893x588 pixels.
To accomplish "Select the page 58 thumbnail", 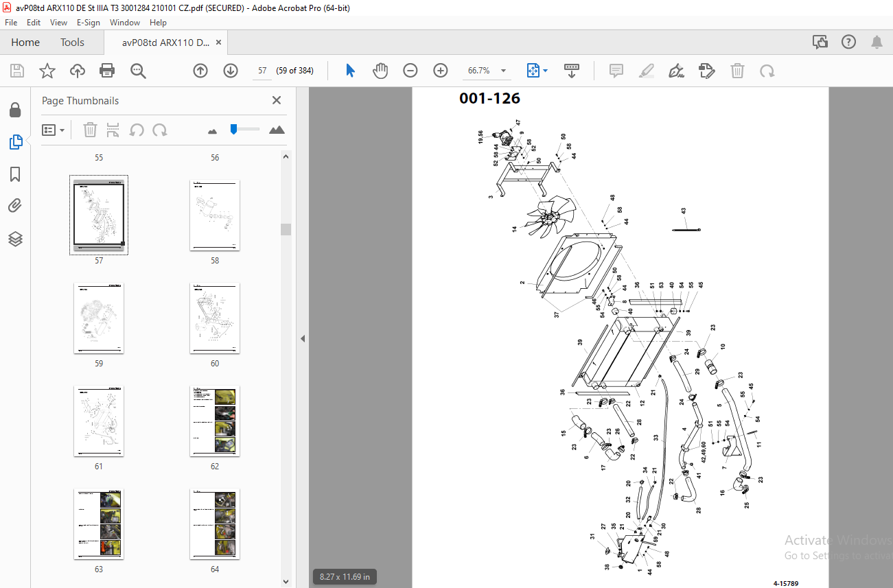I will [x=215, y=215].
